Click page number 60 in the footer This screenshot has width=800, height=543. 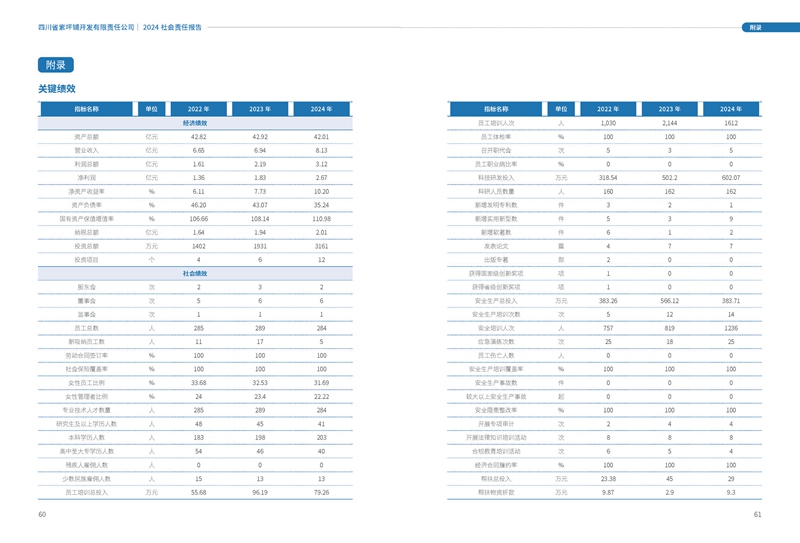(42, 515)
